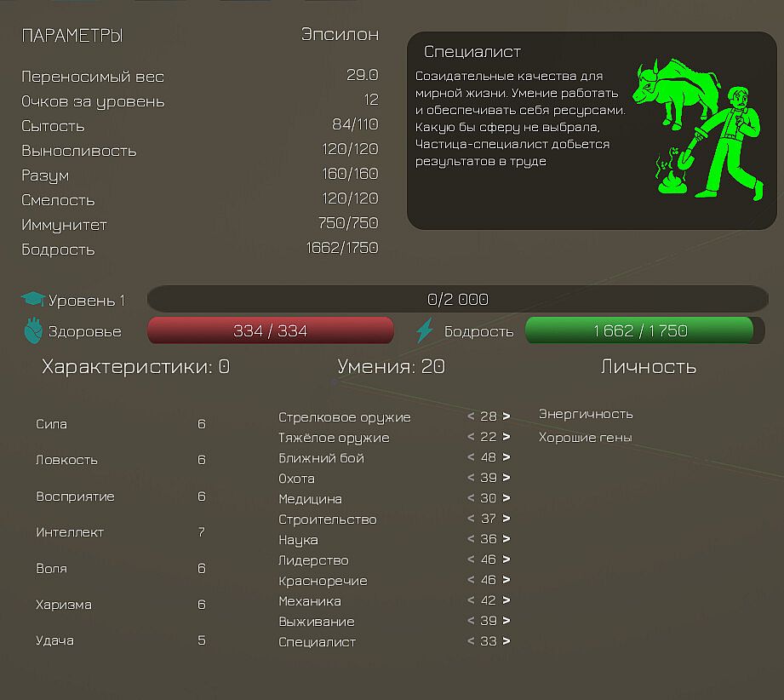784x700 pixels.
Task: Click the graduation cap level icon
Action: click(x=33, y=299)
